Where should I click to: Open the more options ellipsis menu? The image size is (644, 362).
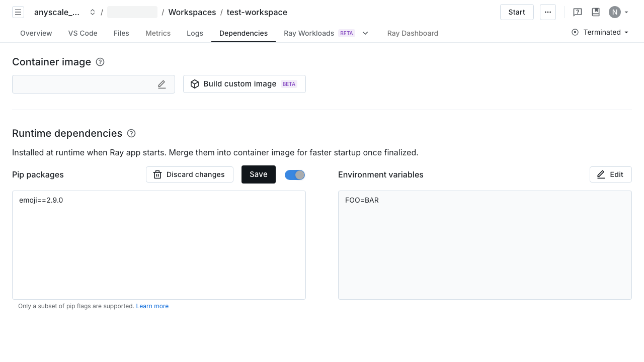click(x=548, y=12)
